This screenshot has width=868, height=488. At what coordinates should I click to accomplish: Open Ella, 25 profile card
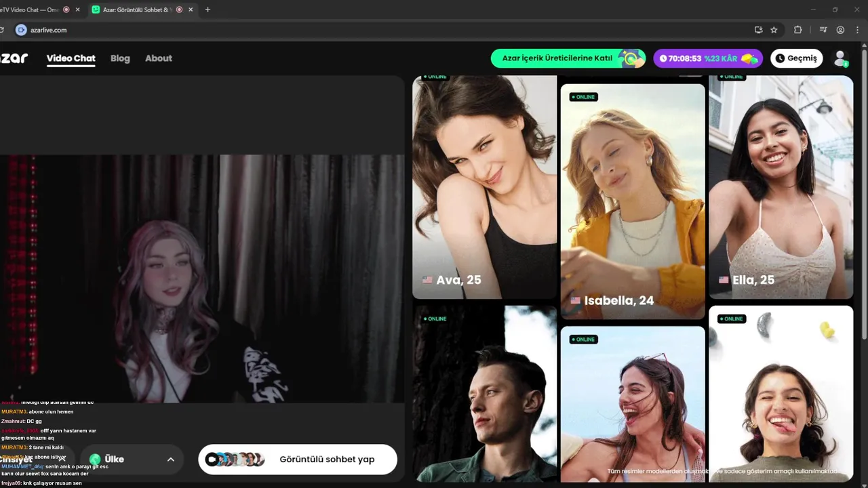tap(781, 187)
